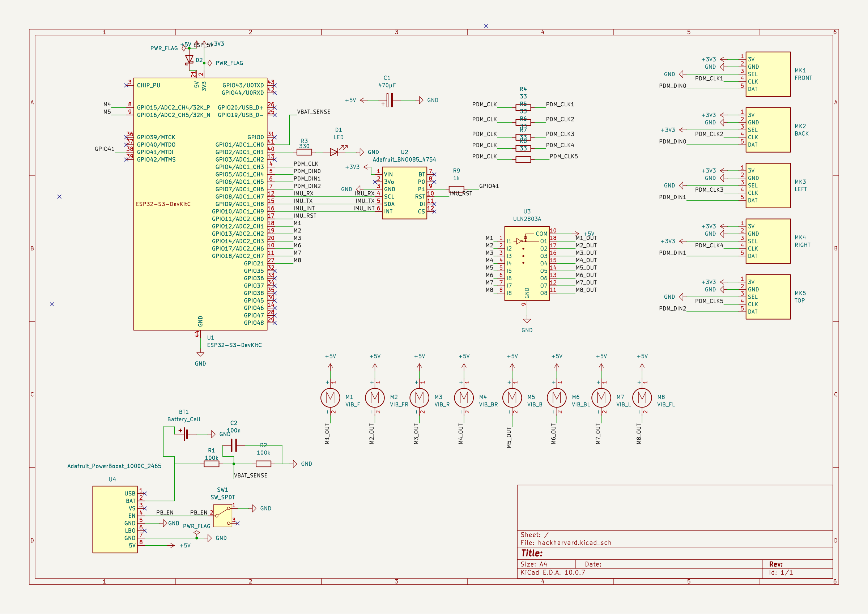The image size is (868, 614).
Task: Click the U4 PowerBoost module body
Action: 115,520
